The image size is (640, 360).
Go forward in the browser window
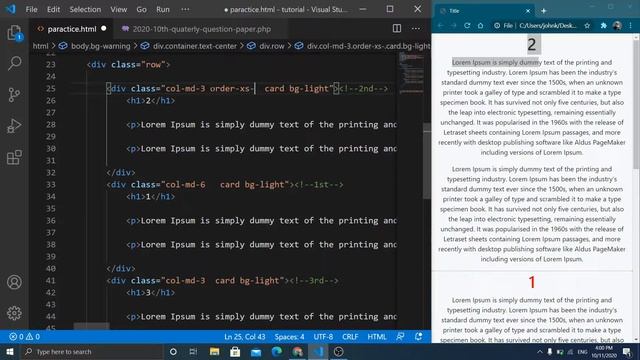[453, 25]
